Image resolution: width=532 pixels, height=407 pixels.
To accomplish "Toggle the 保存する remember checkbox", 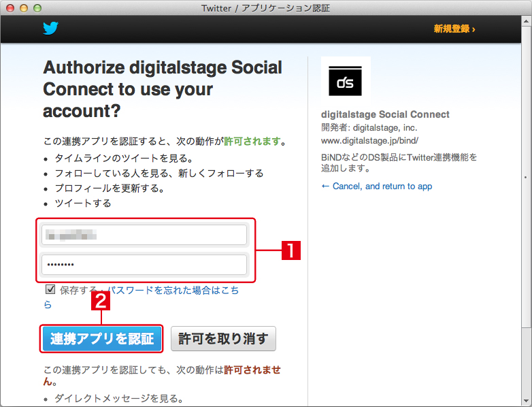I will click(50, 289).
